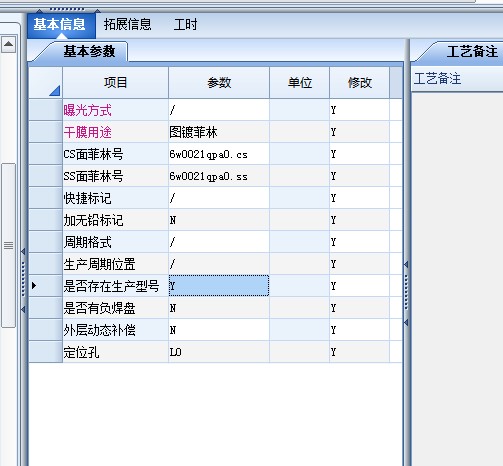503x466 pixels.
Task: Click the slash parameter of 周期格式
Action: pos(219,242)
